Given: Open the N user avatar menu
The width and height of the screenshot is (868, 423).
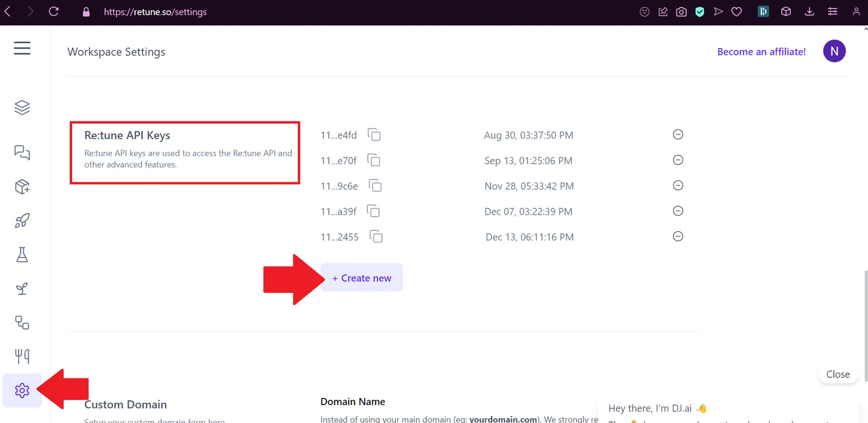Looking at the screenshot, I should point(834,51).
